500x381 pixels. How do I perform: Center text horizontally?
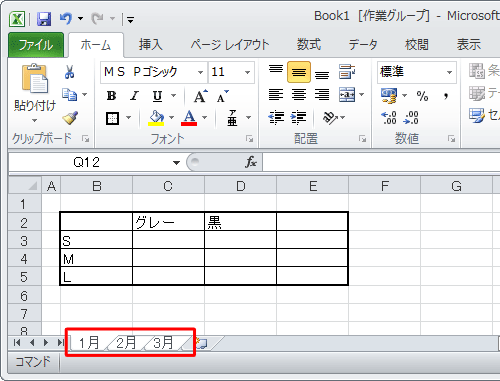[x=299, y=95]
